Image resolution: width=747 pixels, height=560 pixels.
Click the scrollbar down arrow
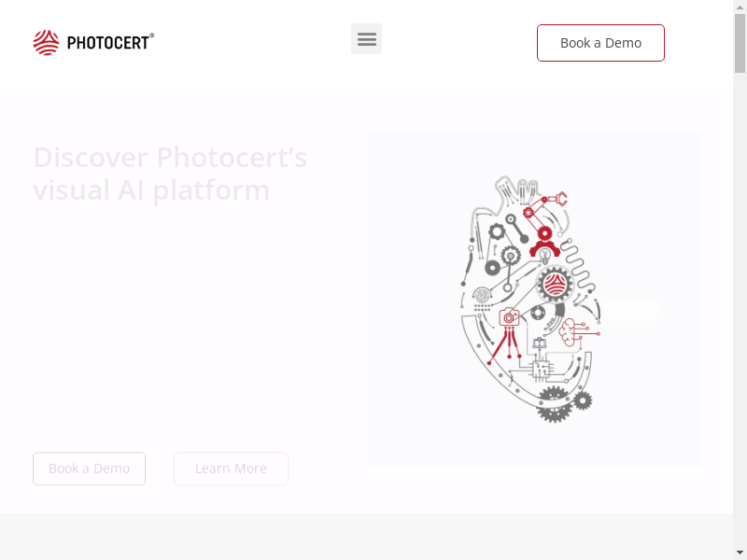[740, 553]
